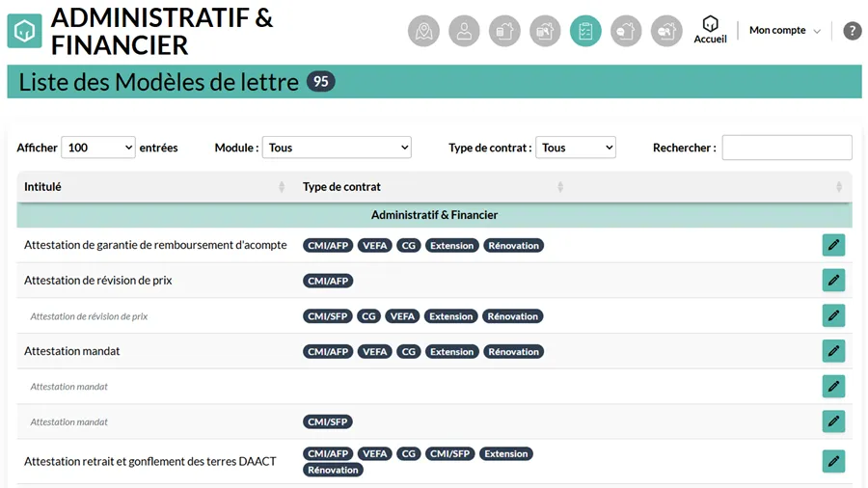
Task: Open the house with chat bubble icon
Action: click(626, 31)
